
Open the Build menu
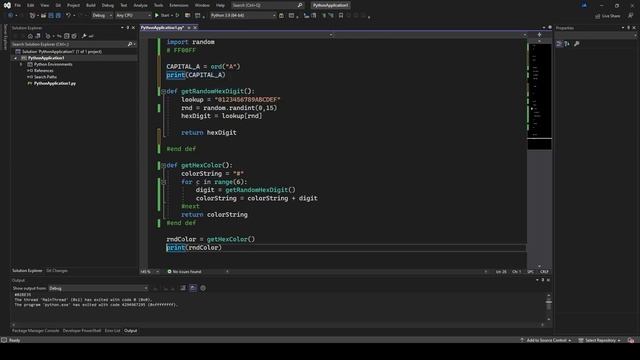click(x=91, y=5)
